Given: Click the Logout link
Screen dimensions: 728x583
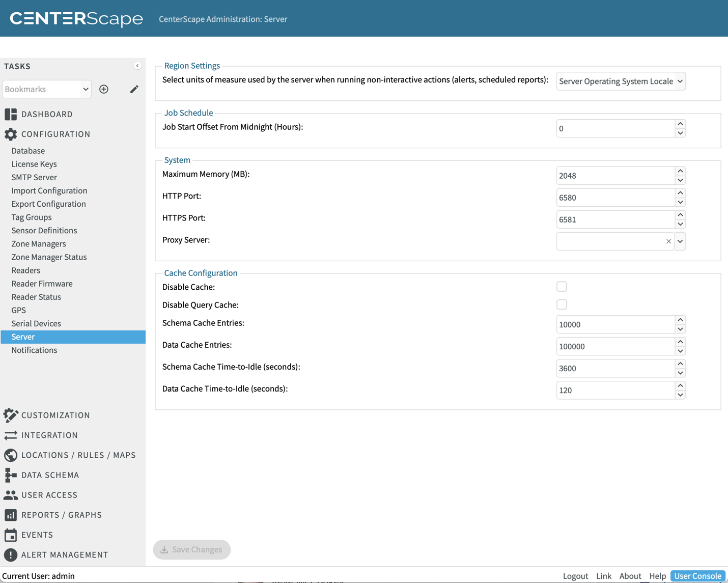Looking at the screenshot, I should 575,576.
